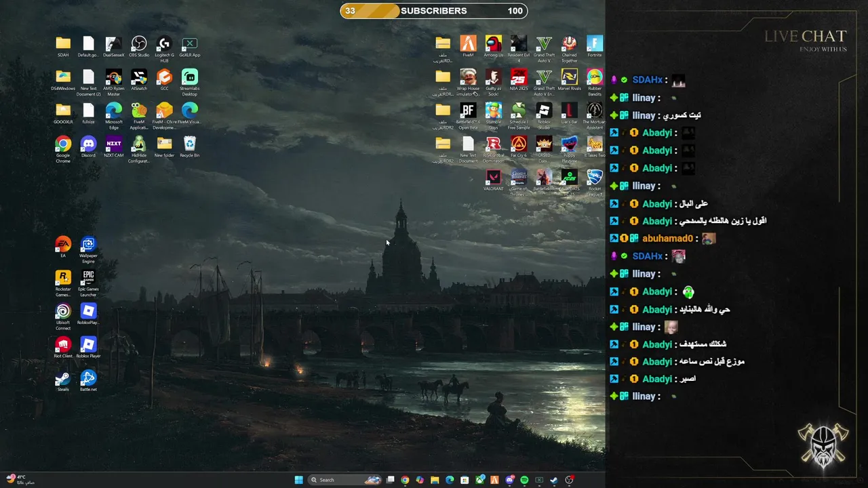Open the Far Cry 6 desktop icon
The image size is (868, 488).
(519, 146)
